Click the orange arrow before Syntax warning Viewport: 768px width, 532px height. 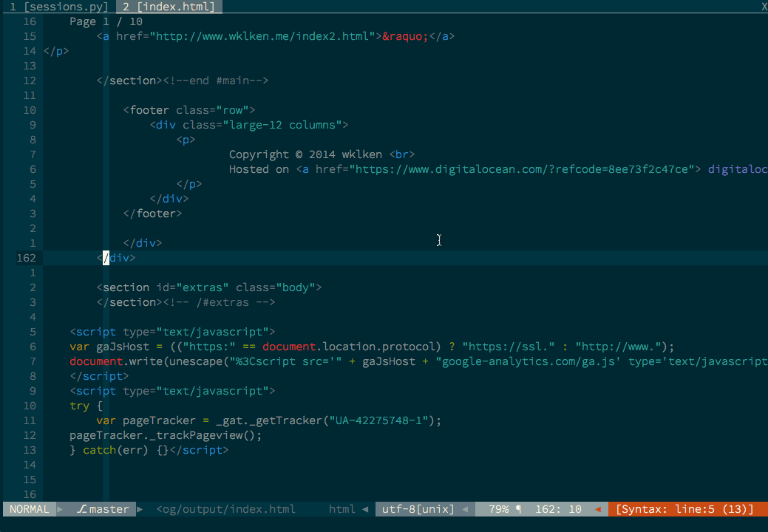click(x=598, y=509)
